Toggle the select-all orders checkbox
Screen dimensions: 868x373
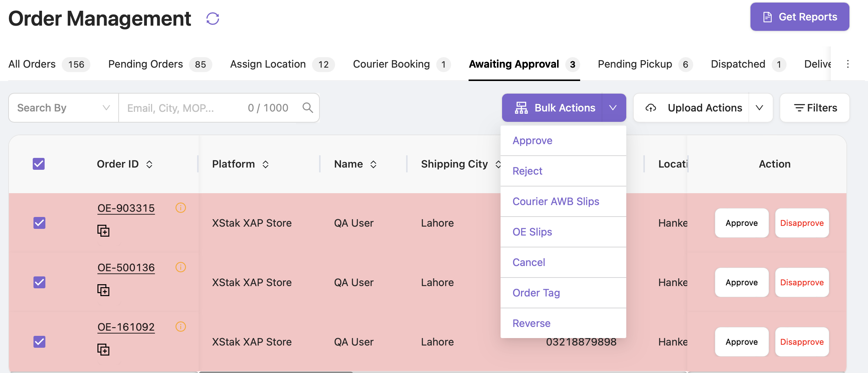click(x=39, y=164)
